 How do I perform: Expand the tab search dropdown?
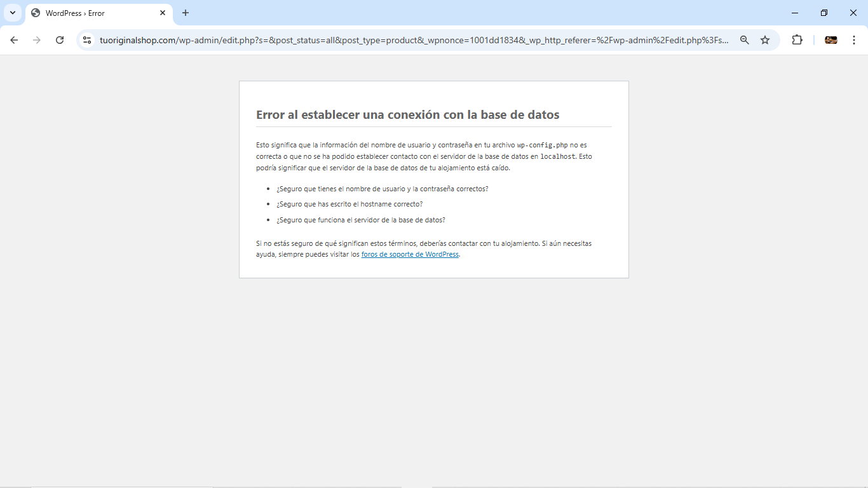pyautogui.click(x=12, y=13)
